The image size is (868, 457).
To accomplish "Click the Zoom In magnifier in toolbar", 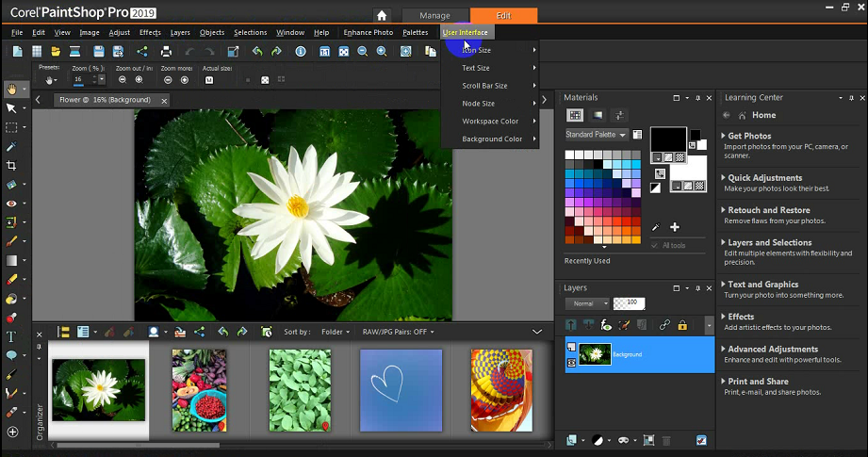I will tap(382, 52).
